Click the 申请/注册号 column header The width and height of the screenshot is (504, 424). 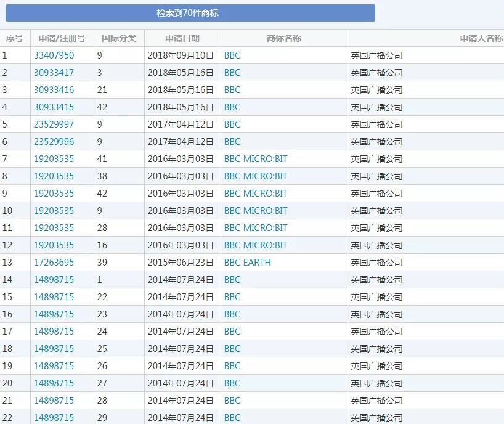coord(62,38)
